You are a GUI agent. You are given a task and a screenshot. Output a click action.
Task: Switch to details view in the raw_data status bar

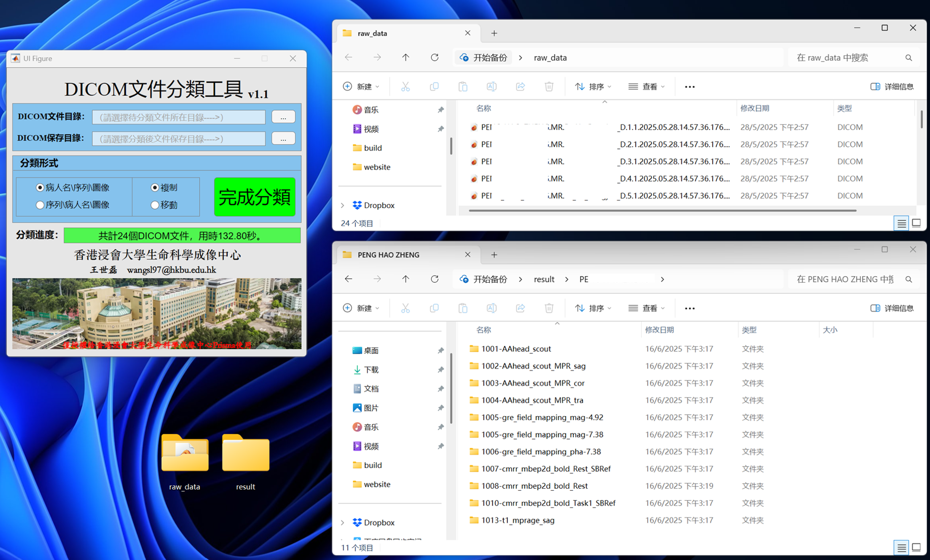tap(901, 223)
